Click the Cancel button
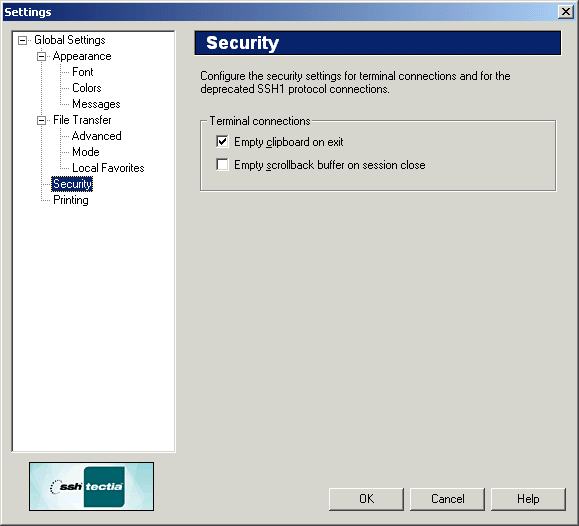 click(447, 499)
